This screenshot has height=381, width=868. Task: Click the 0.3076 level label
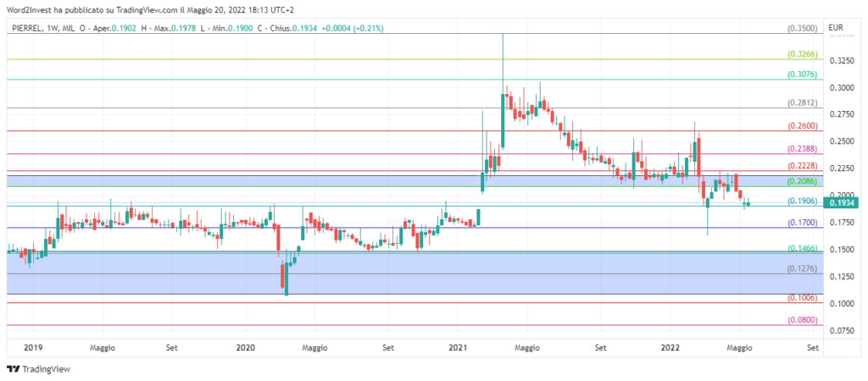click(802, 75)
